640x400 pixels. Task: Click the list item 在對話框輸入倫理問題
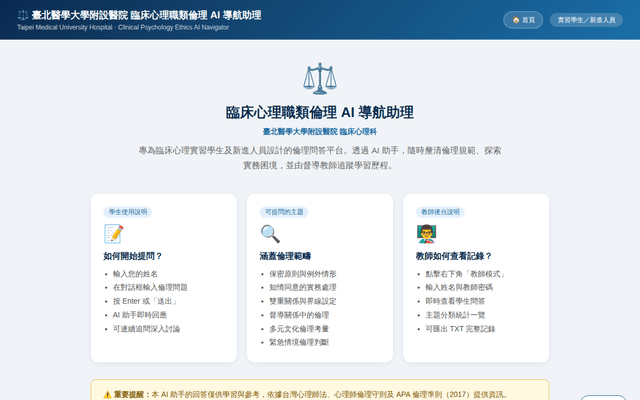[x=150, y=287]
